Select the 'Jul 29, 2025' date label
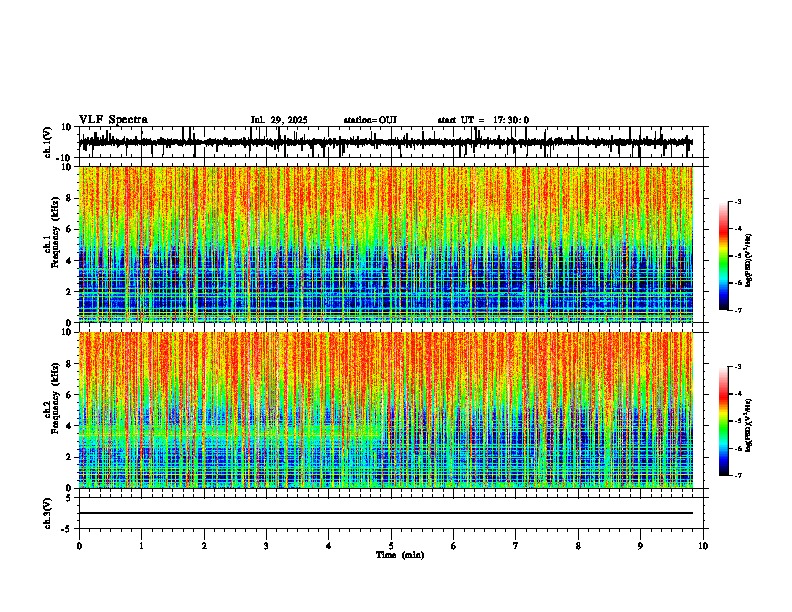Screen dimensions: 792x612 (x=279, y=120)
